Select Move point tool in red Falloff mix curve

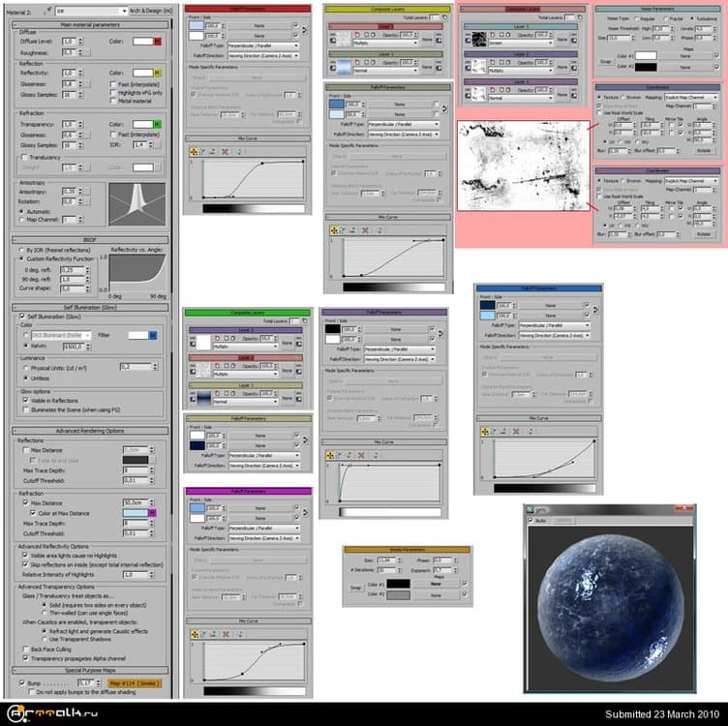(x=194, y=152)
